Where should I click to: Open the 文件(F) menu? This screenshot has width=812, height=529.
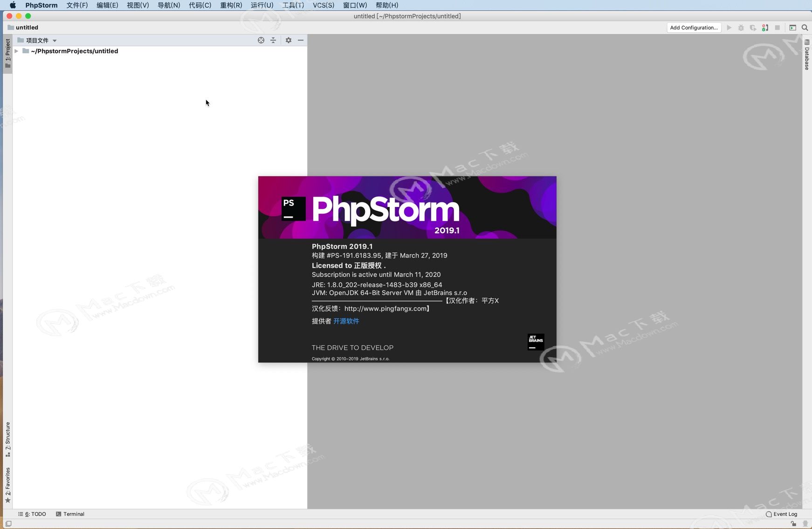[77, 5]
